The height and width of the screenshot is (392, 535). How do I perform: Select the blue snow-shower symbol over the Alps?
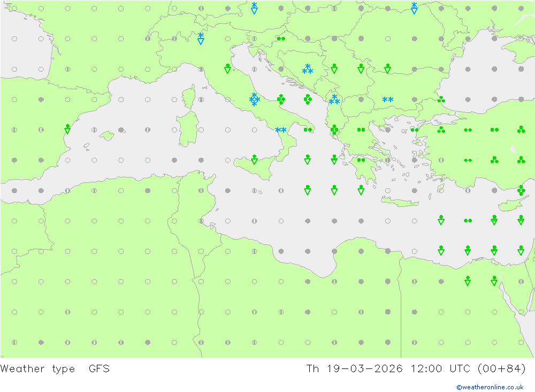201,39
